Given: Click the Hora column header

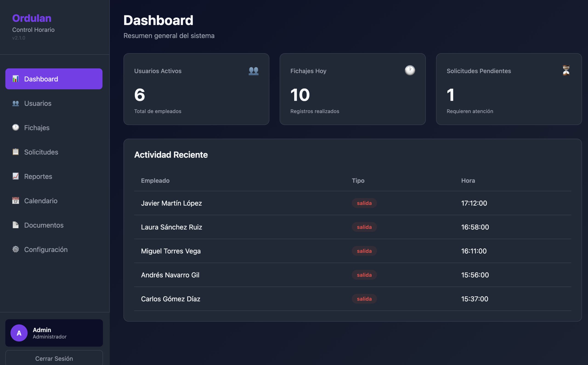Looking at the screenshot, I should (x=468, y=181).
